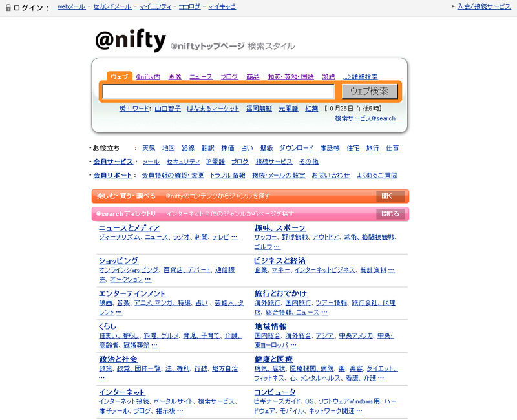Click the 光電話 trending word
Viewport: 517px width, 420px height.
(288, 109)
